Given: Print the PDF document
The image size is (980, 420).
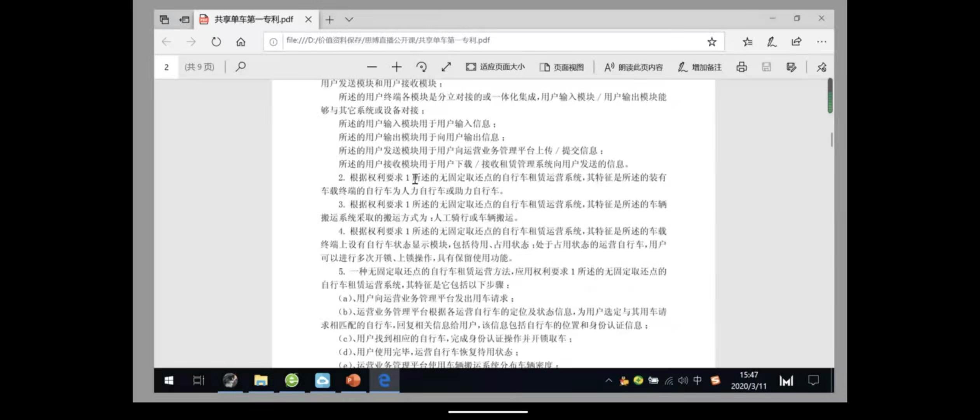Looking at the screenshot, I should [741, 67].
